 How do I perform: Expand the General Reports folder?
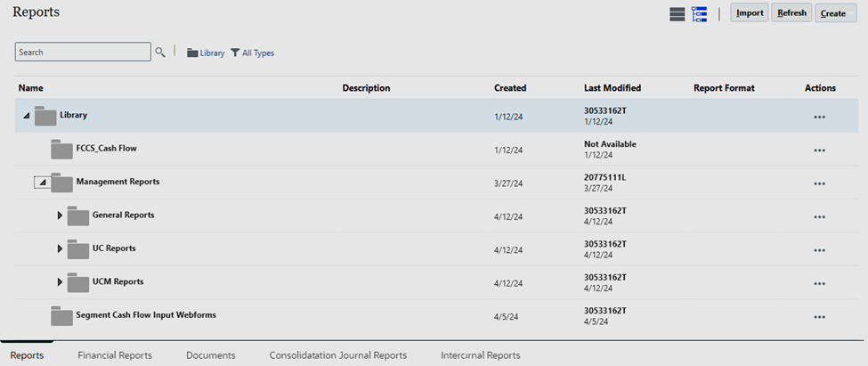[60, 216]
